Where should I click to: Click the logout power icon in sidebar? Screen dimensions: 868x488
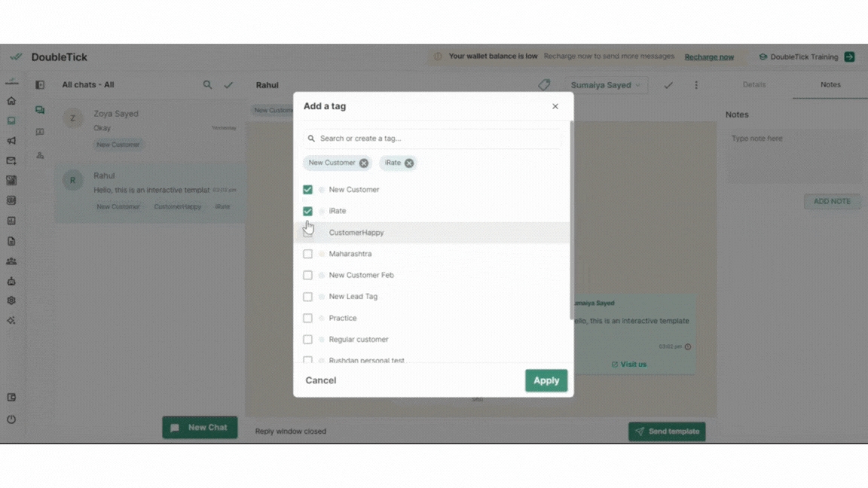tap(11, 419)
